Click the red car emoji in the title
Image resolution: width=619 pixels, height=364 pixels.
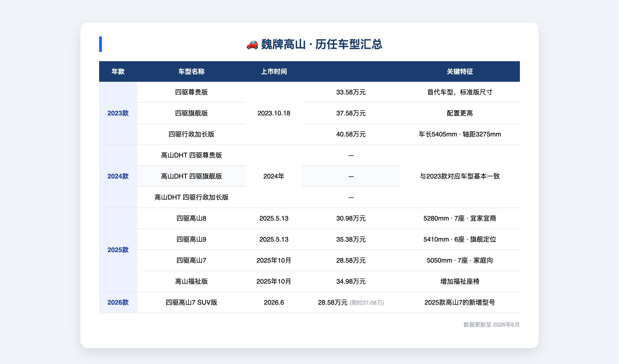click(252, 44)
